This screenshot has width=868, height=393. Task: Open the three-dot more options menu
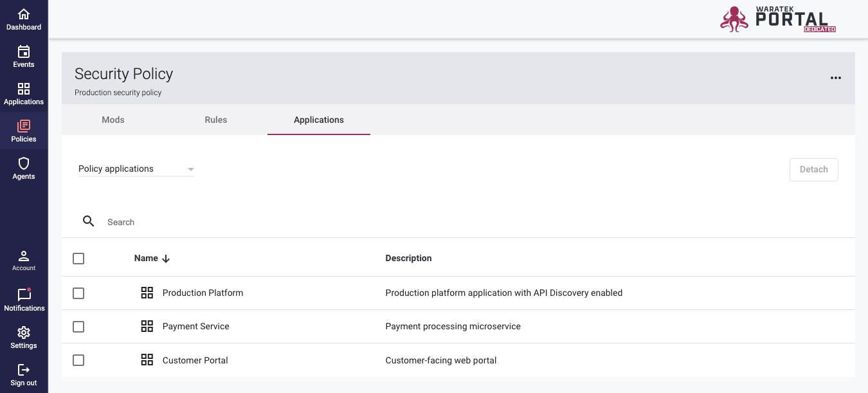pos(835,78)
